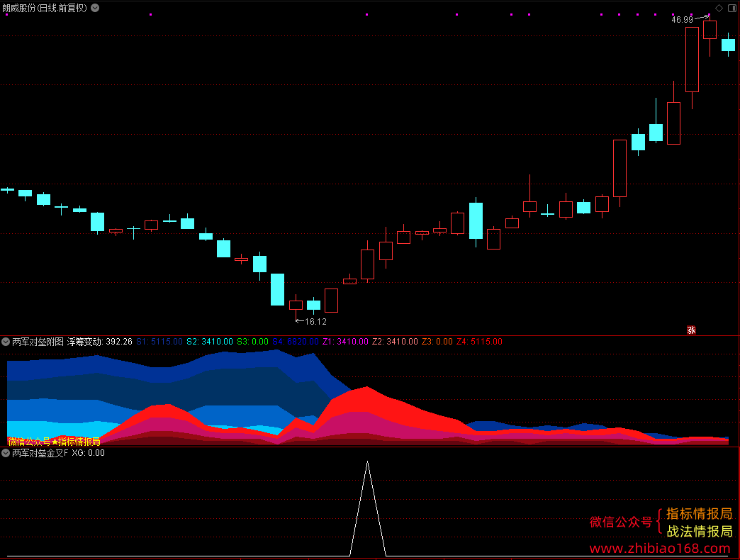Viewport: 740px width, 560px height.
Task: Select the 两军对垒金叉F indicator name
Action: [x=40, y=453]
